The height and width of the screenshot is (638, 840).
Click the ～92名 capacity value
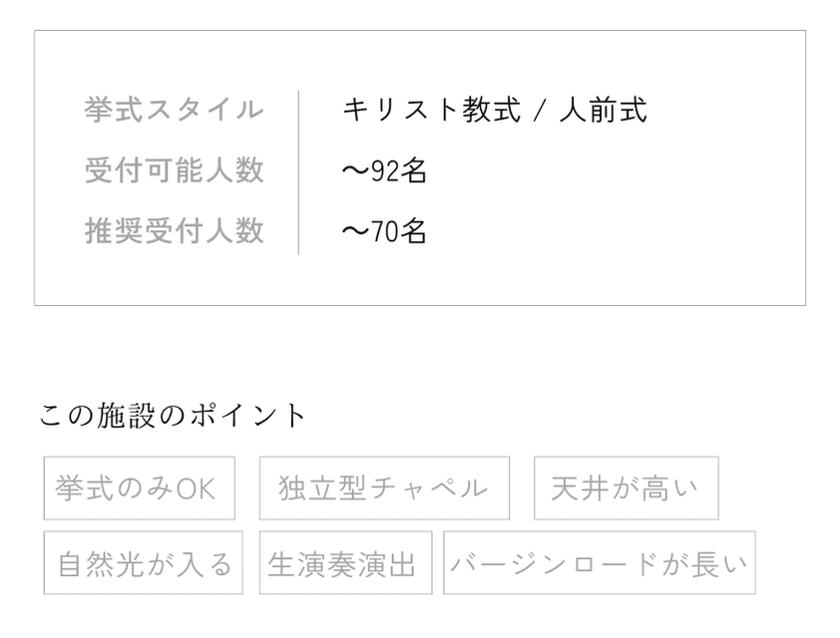pyautogui.click(x=384, y=170)
